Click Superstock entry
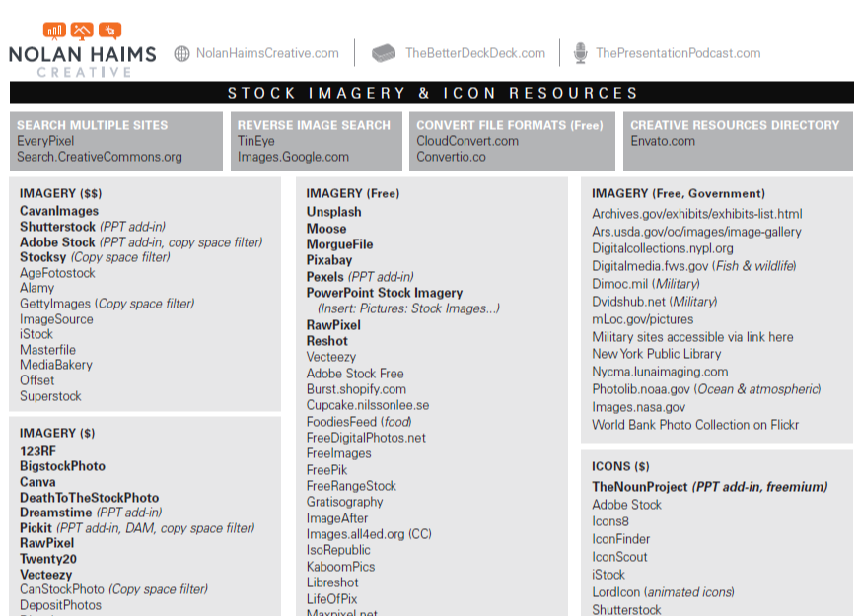Image resolution: width=859 pixels, height=616 pixels. point(50,396)
